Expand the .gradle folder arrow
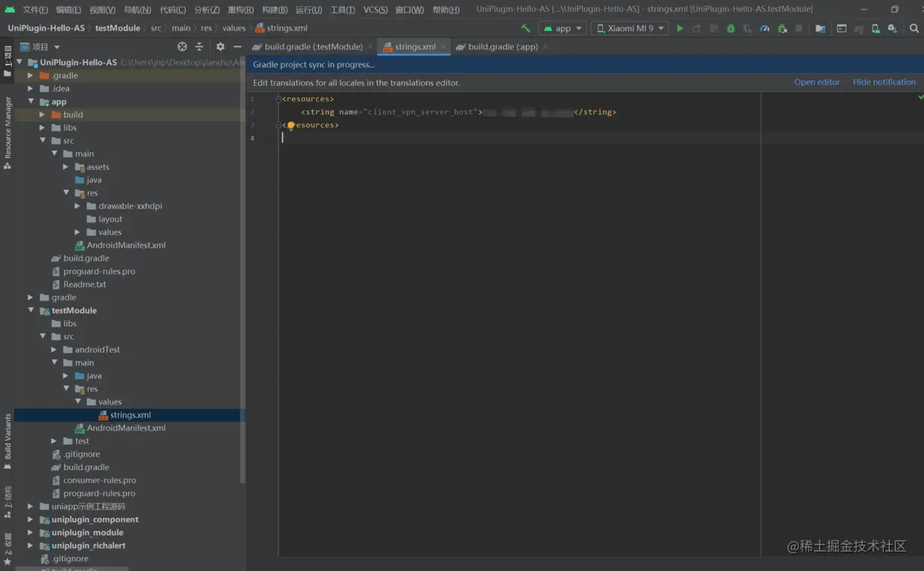Image resolution: width=924 pixels, height=571 pixels. pyautogui.click(x=31, y=75)
